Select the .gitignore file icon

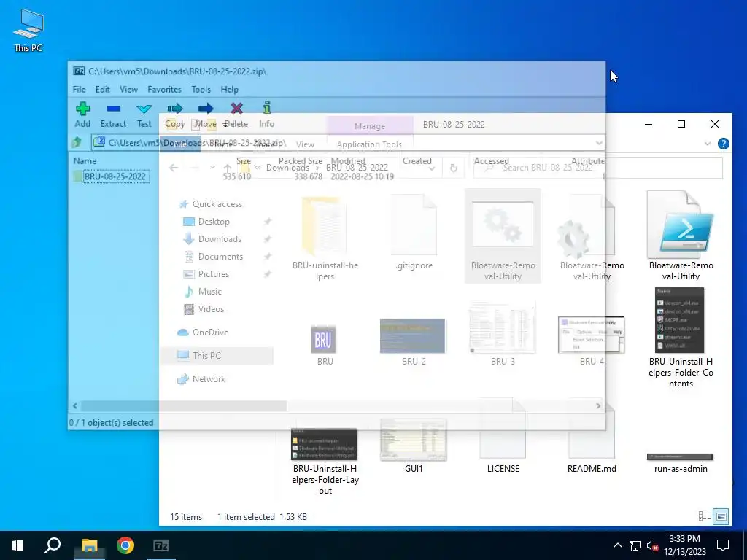coord(414,225)
